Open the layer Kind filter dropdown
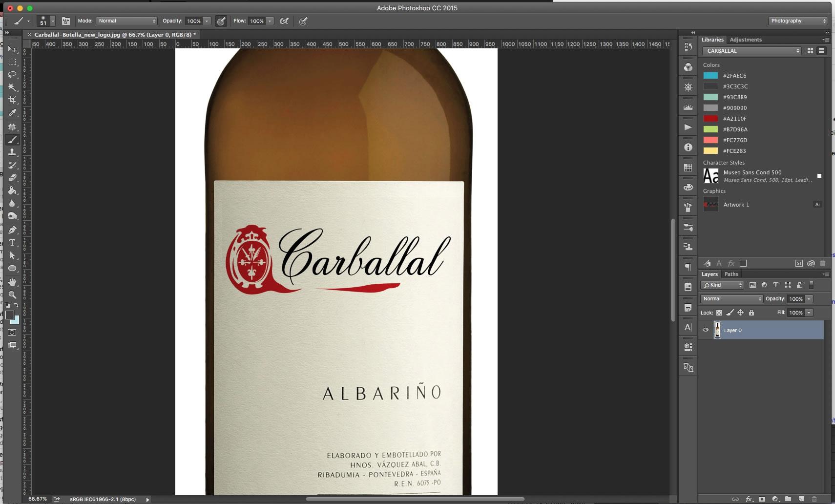The width and height of the screenshot is (835, 504). pos(722,285)
